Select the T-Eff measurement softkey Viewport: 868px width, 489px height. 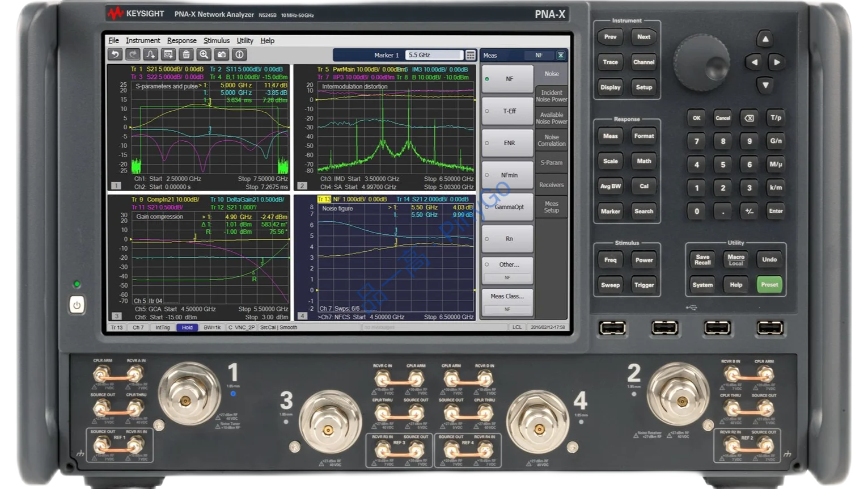(x=507, y=111)
